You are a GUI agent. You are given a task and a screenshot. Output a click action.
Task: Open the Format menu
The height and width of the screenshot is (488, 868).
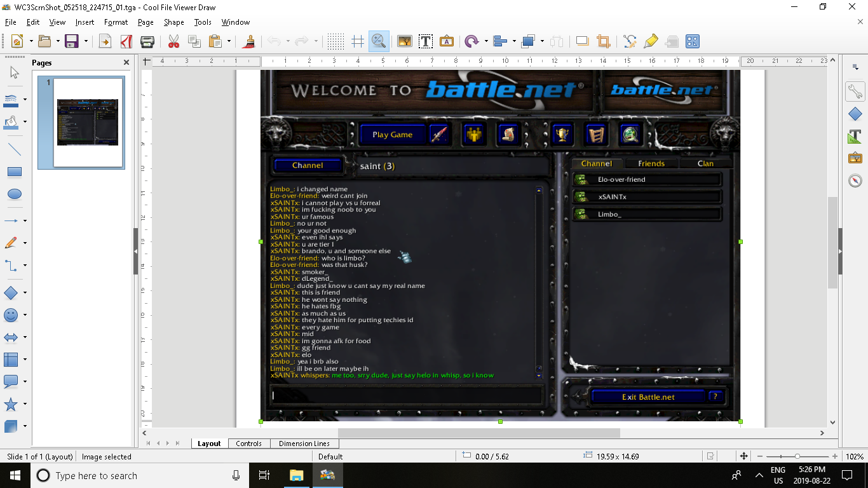point(116,22)
